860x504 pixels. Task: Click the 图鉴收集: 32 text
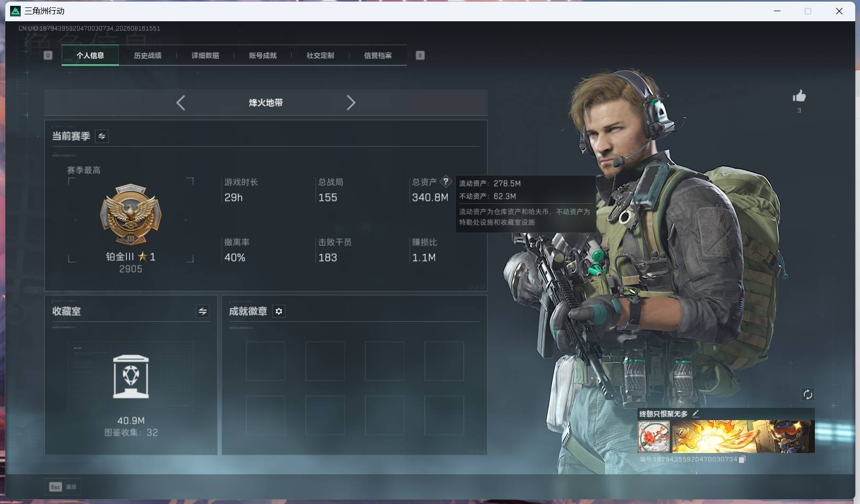pos(131,432)
